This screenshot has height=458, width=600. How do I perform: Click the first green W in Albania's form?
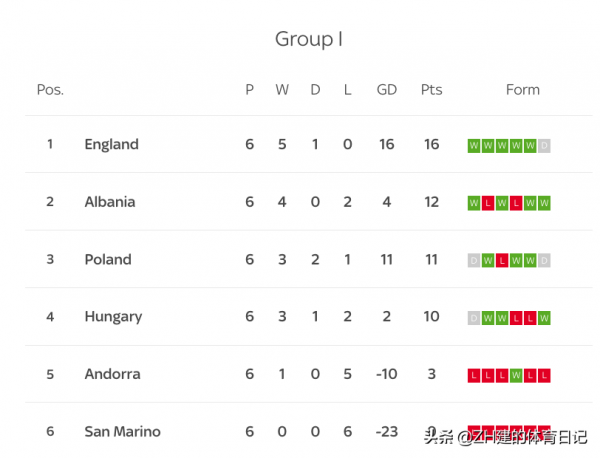click(474, 203)
